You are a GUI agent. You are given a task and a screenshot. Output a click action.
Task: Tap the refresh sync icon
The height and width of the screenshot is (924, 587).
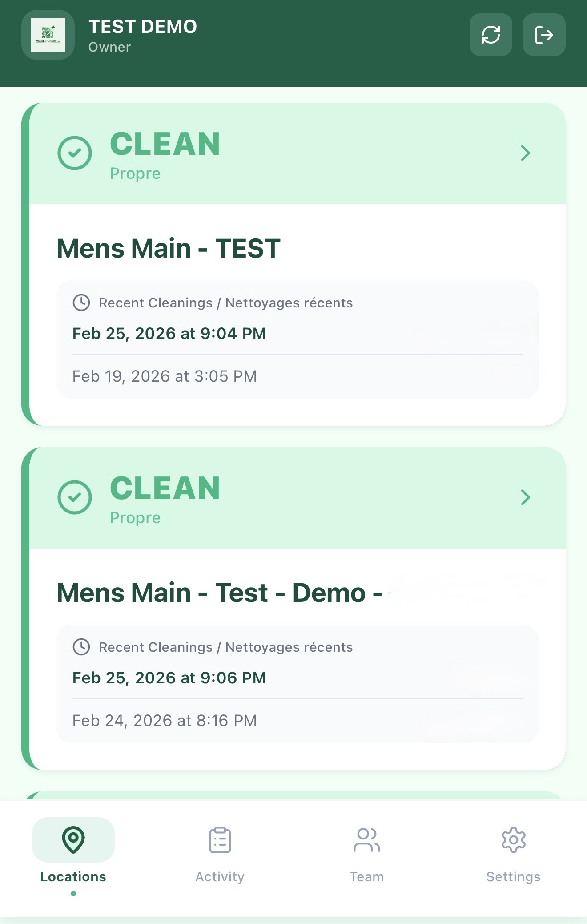pos(491,35)
